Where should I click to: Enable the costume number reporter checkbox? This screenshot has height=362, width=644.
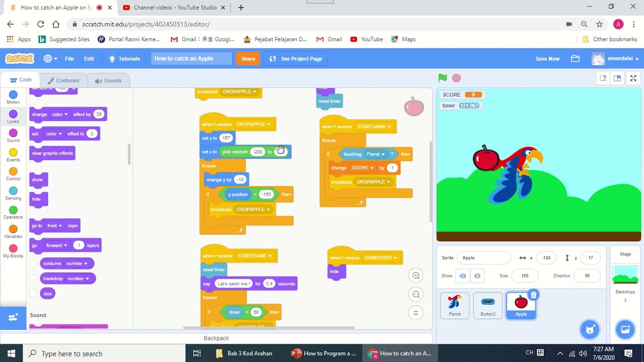(x=33, y=263)
